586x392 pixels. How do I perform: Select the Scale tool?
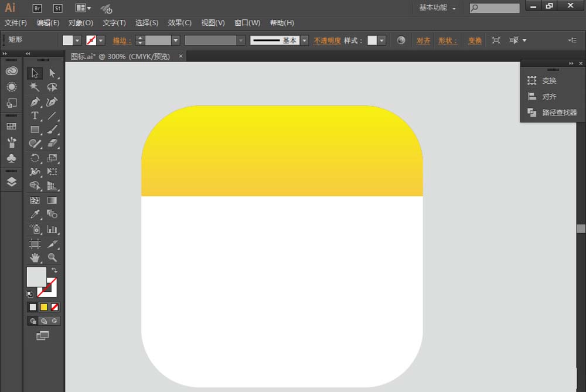52,158
